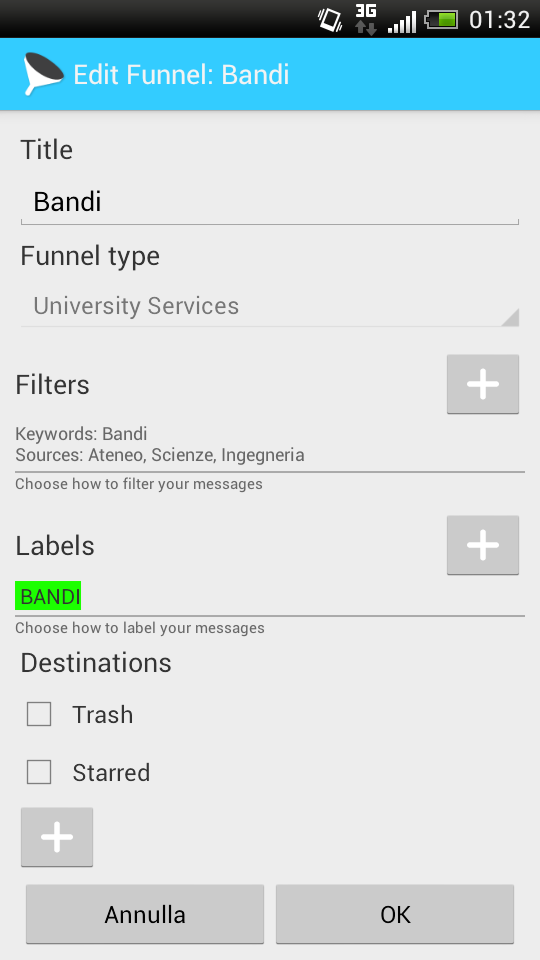Tap the signal strength bars icon
The height and width of the screenshot is (960, 540).
(x=402, y=21)
